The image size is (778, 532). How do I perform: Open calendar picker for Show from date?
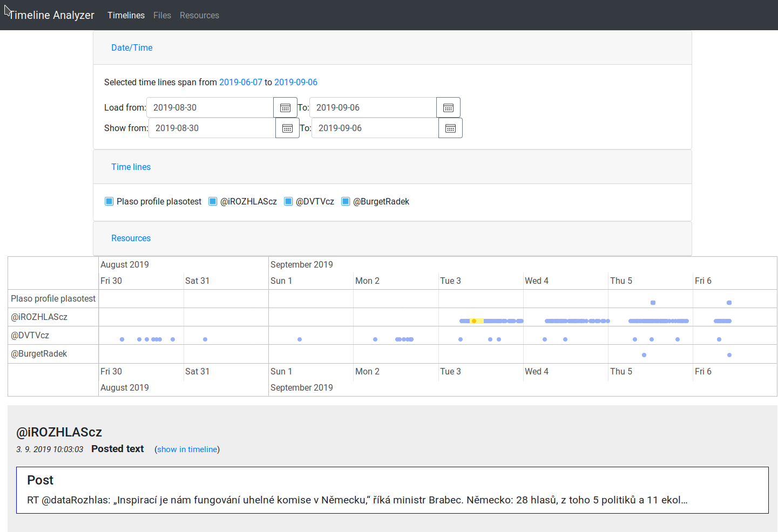[x=287, y=128]
